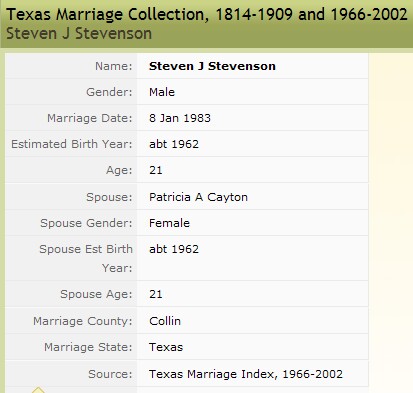Click the Name field label

point(114,66)
